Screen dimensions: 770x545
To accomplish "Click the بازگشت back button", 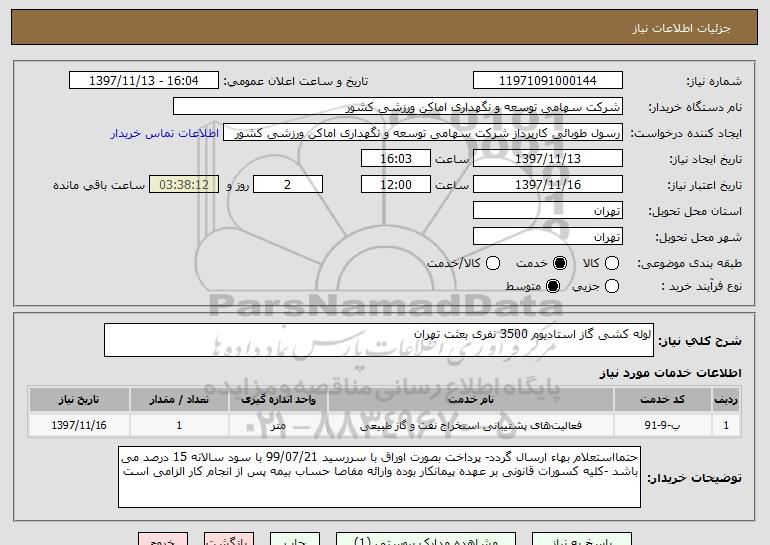I will tap(229, 540).
